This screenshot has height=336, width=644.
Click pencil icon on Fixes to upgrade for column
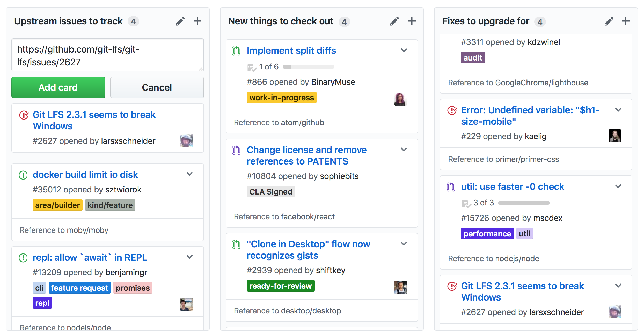[609, 21]
